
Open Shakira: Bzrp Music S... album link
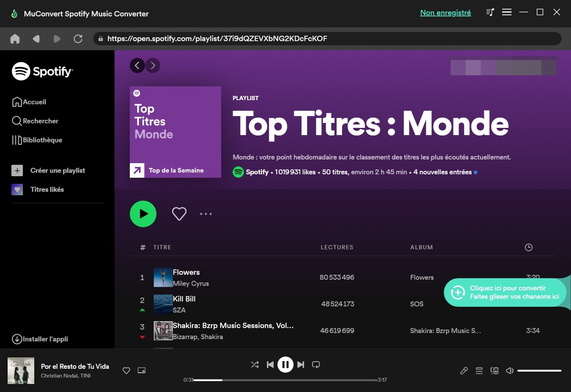pyautogui.click(x=445, y=331)
